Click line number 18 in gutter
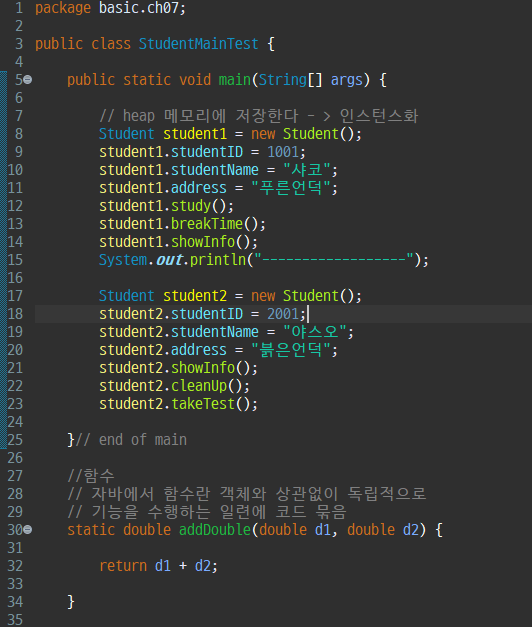 pyautogui.click(x=15, y=314)
